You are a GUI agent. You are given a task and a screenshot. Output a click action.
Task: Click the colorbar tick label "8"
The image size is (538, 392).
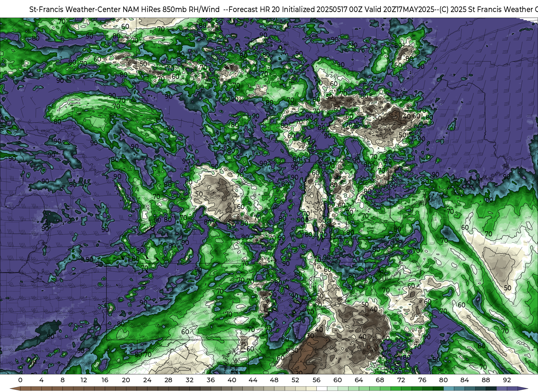(x=62, y=380)
